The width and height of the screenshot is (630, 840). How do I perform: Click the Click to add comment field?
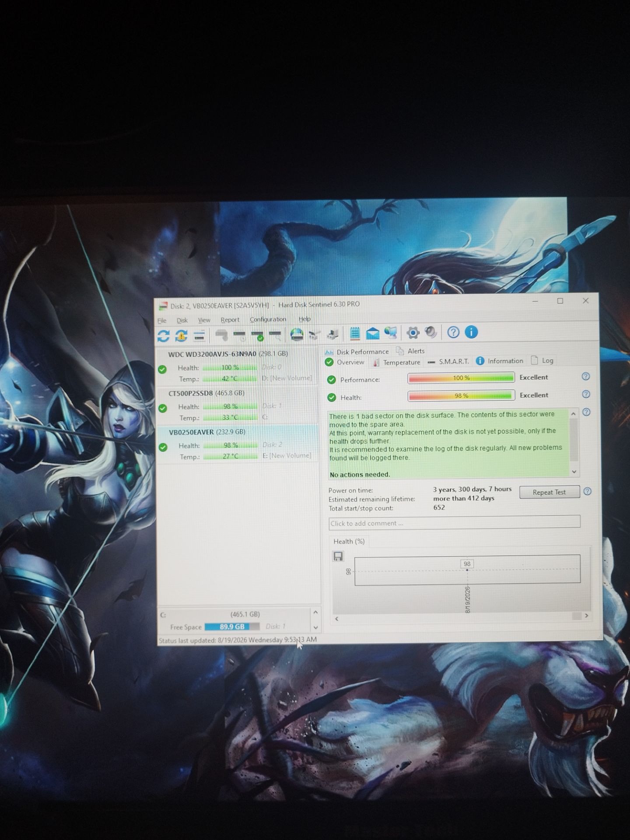455,522
